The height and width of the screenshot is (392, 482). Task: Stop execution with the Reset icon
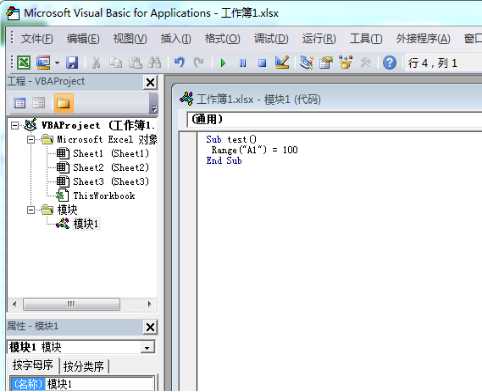(x=262, y=63)
